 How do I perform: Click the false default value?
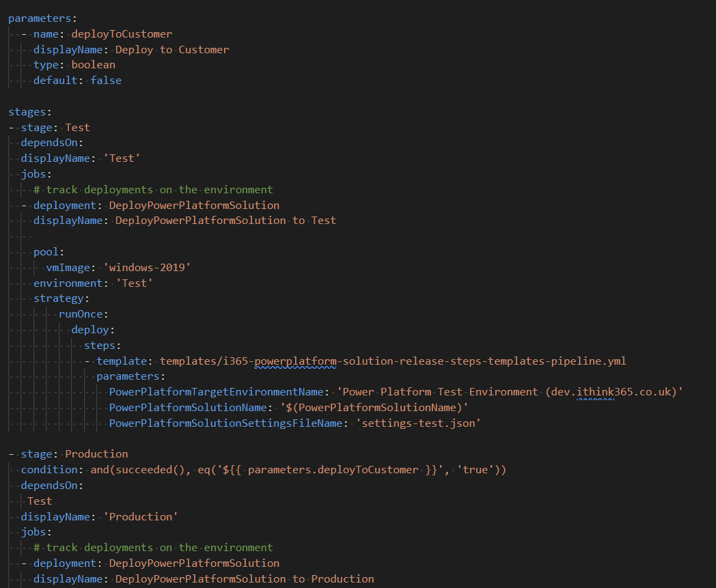click(x=106, y=81)
